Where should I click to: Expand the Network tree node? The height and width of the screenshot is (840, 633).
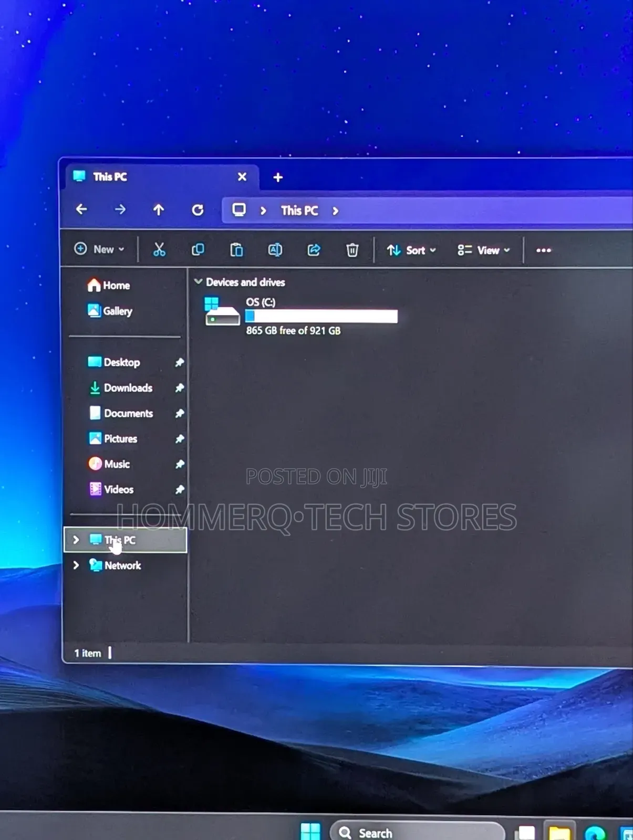click(x=76, y=565)
